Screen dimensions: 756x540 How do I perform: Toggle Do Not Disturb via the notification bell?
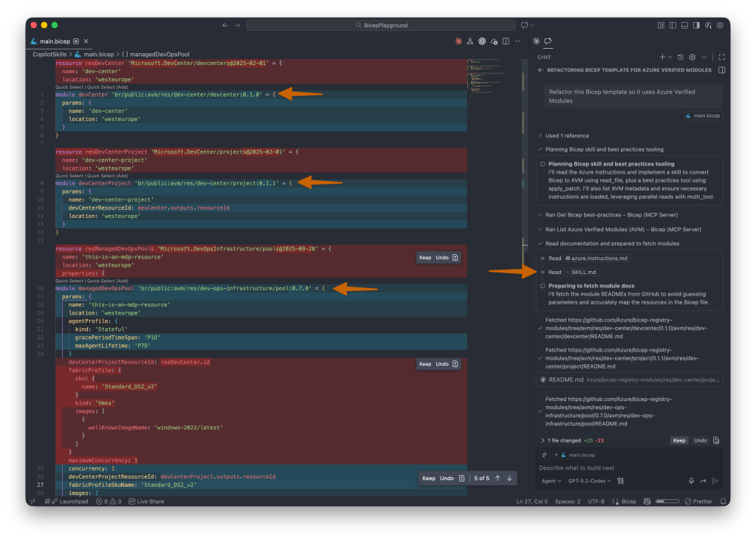click(723, 502)
